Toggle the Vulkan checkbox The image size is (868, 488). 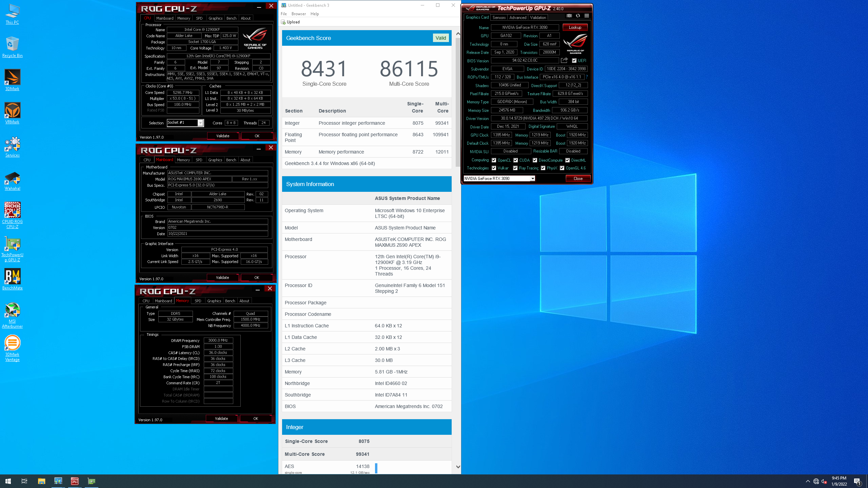(x=494, y=168)
